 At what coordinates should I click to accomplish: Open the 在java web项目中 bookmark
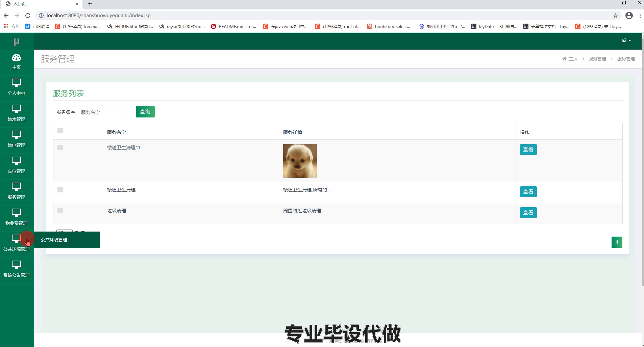[x=286, y=26]
